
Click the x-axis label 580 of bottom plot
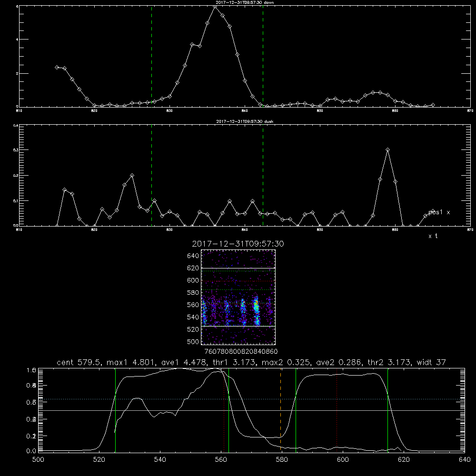click(x=282, y=460)
